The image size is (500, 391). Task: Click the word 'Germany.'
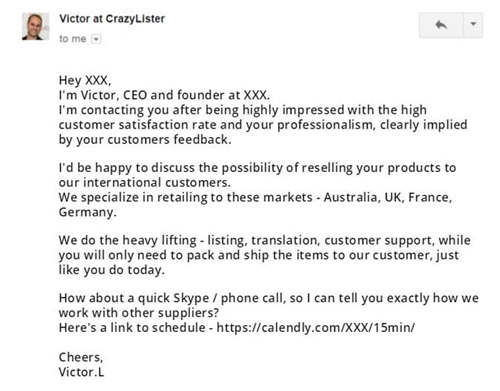point(87,212)
